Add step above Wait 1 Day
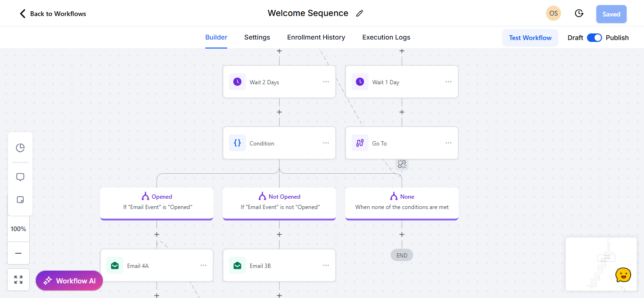This screenshot has height=298, width=644. [402, 51]
